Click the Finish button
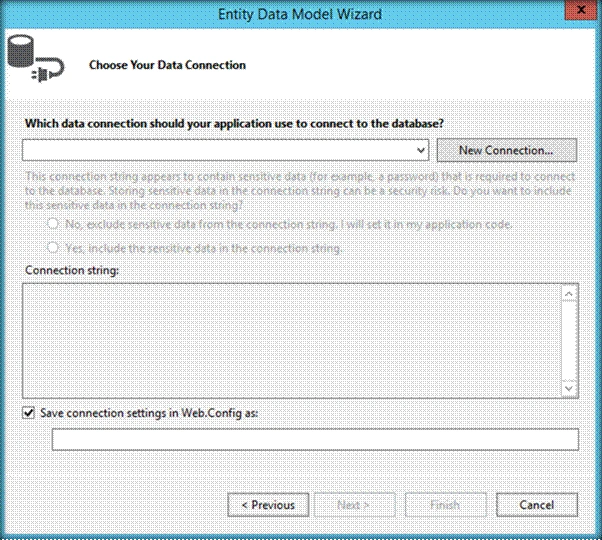Screen dimensions: 602x540 point(445,505)
